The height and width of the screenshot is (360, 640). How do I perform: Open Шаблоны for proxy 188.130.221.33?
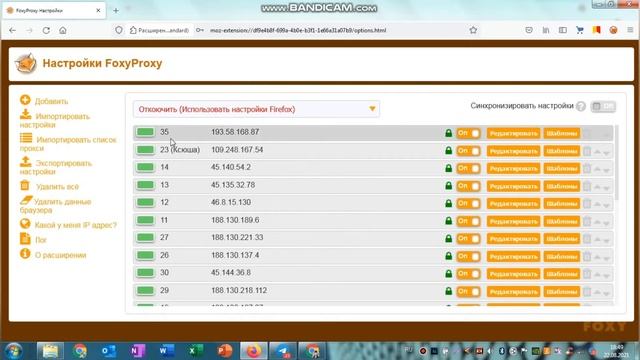(562, 239)
